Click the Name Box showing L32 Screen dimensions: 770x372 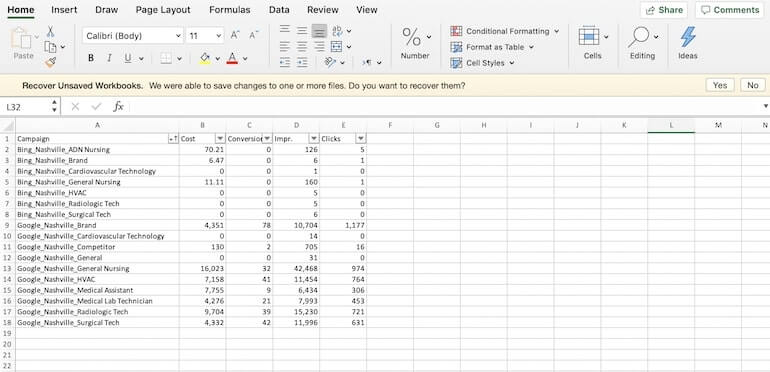[26, 107]
